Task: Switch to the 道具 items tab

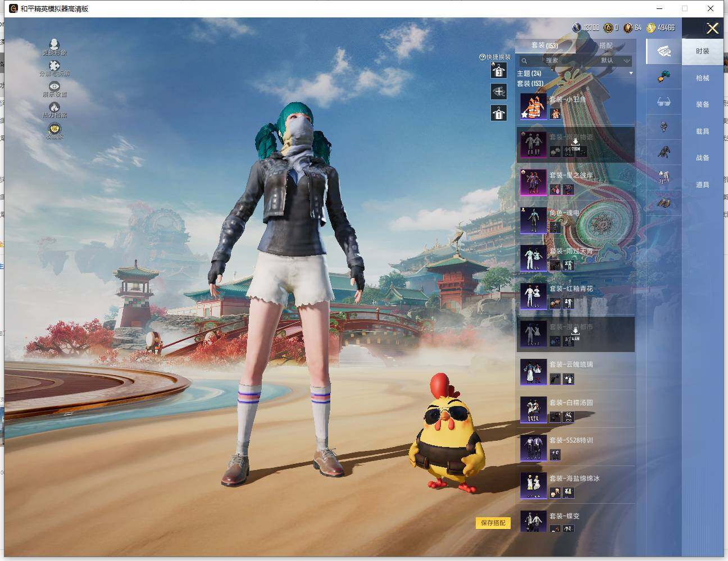Action: click(x=703, y=185)
